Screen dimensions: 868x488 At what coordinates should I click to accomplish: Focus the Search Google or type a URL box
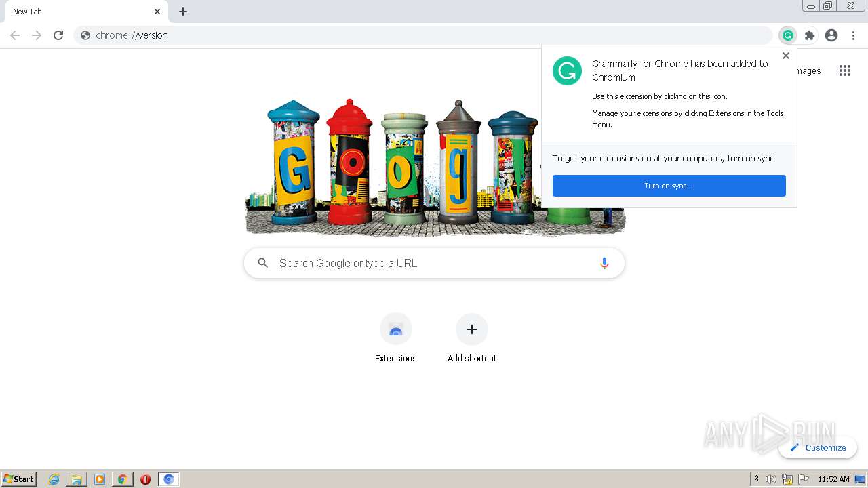point(434,263)
